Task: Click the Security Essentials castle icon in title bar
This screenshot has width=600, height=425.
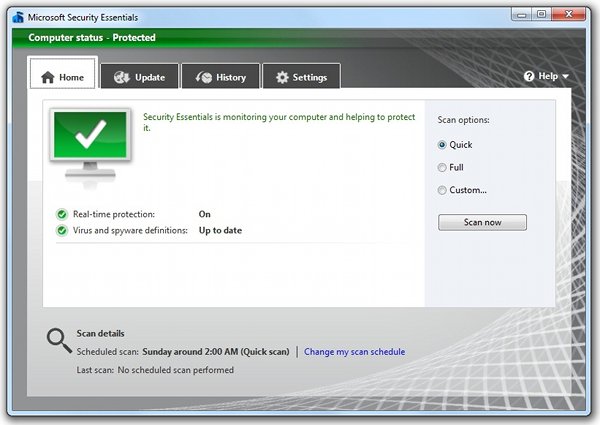Action: [18, 18]
